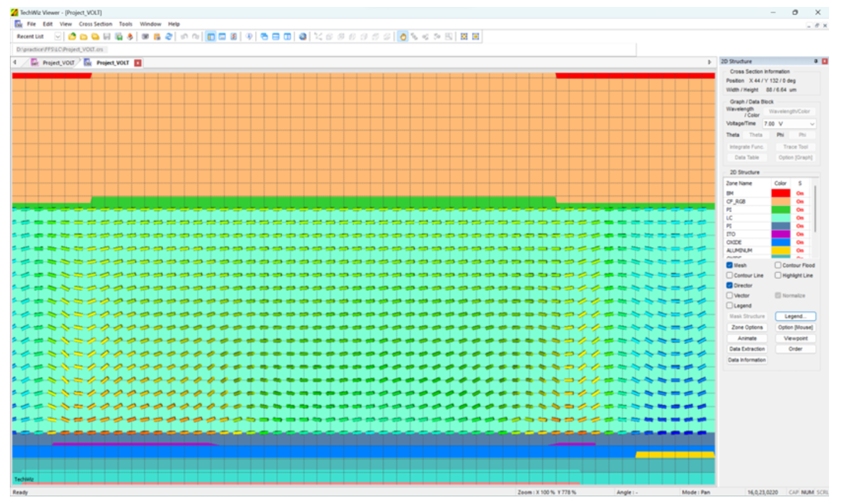Image resolution: width=843 pixels, height=504 pixels.
Task: Click the purple ITO color swatch
Action: (x=780, y=234)
